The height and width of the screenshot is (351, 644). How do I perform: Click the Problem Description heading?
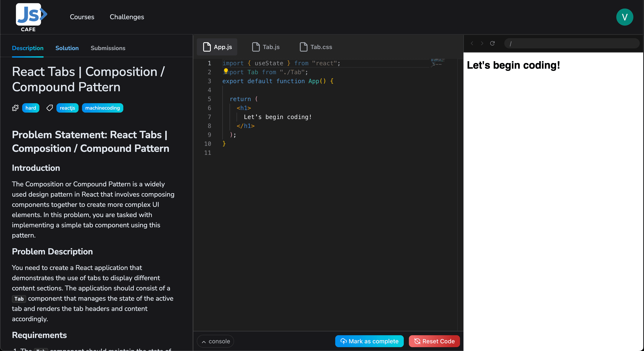click(x=52, y=252)
